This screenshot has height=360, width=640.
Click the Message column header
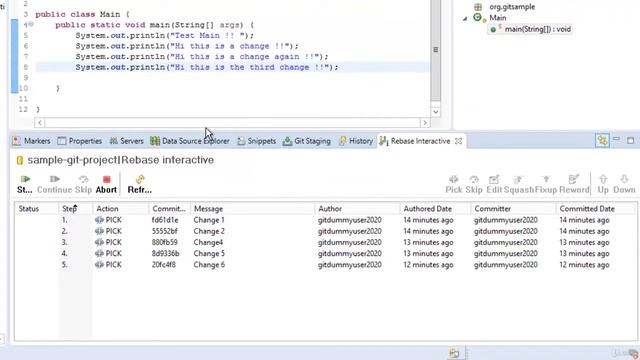point(253,209)
